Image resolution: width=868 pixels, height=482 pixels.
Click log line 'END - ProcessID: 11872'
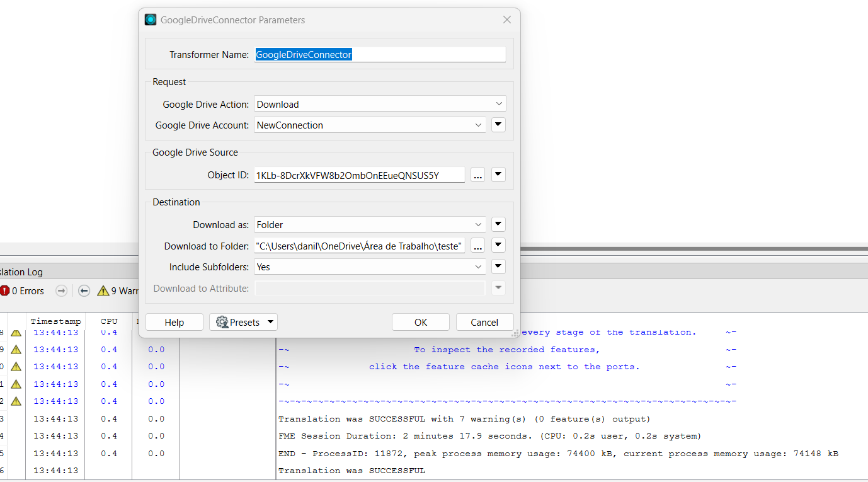[558, 454]
